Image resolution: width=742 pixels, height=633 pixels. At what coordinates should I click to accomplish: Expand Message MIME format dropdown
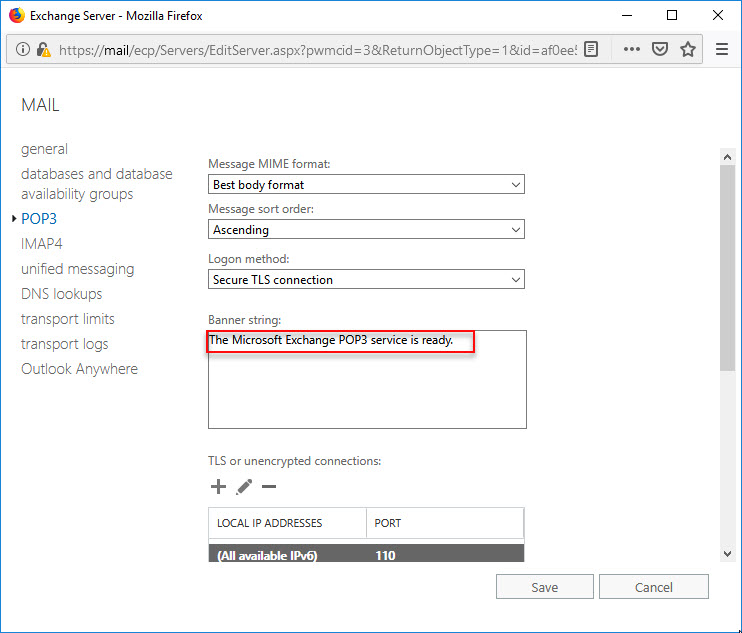[x=366, y=185]
